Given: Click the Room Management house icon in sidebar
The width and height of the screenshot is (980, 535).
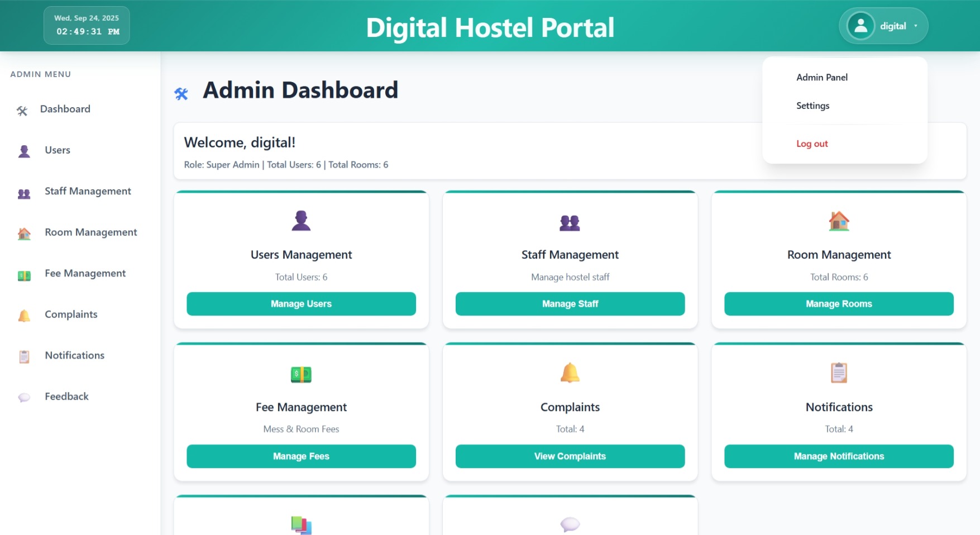Looking at the screenshot, I should click(23, 233).
